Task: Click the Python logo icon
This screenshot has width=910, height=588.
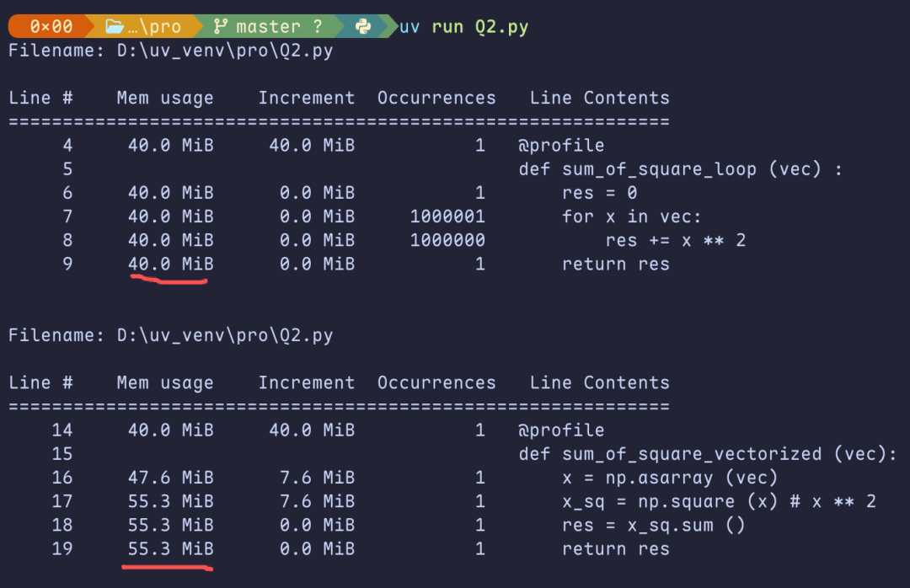Action: 363,26
